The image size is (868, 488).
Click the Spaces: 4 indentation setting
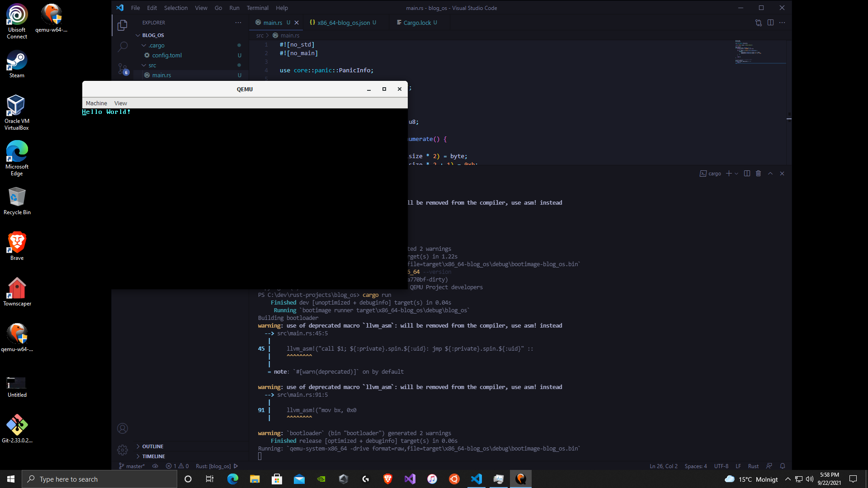(x=695, y=466)
